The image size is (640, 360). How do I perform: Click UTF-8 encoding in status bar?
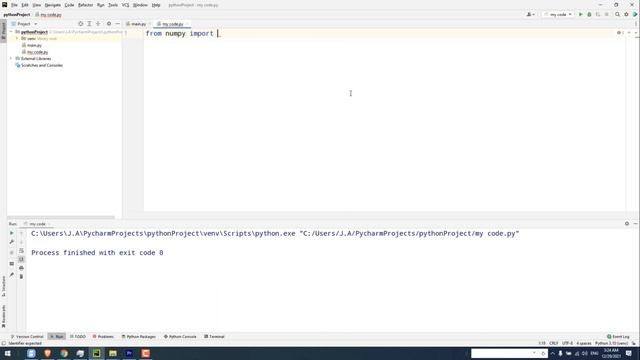(x=567, y=343)
